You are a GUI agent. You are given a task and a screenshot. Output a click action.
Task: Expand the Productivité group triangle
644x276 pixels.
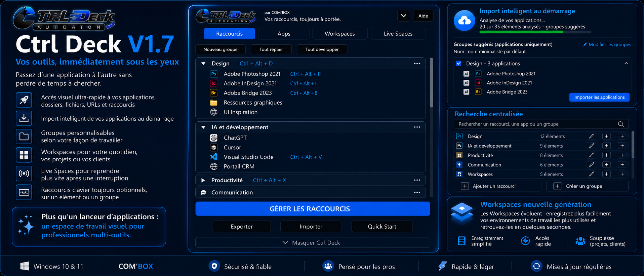(203, 180)
